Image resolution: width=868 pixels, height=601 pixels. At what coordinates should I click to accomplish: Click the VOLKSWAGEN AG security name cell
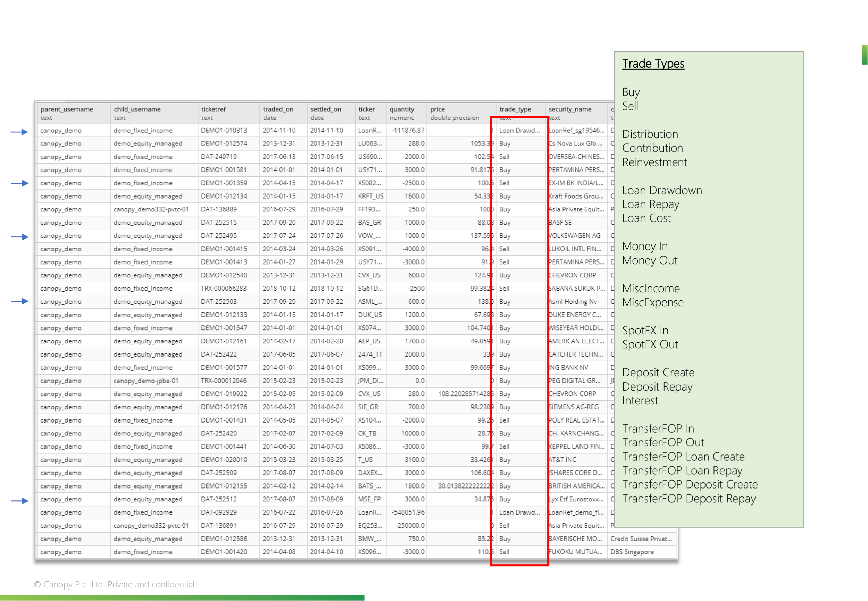tap(575, 236)
